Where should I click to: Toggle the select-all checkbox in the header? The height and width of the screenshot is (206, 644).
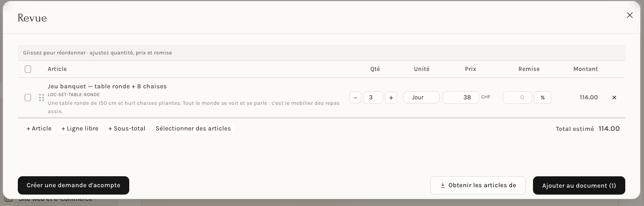(x=28, y=69)
